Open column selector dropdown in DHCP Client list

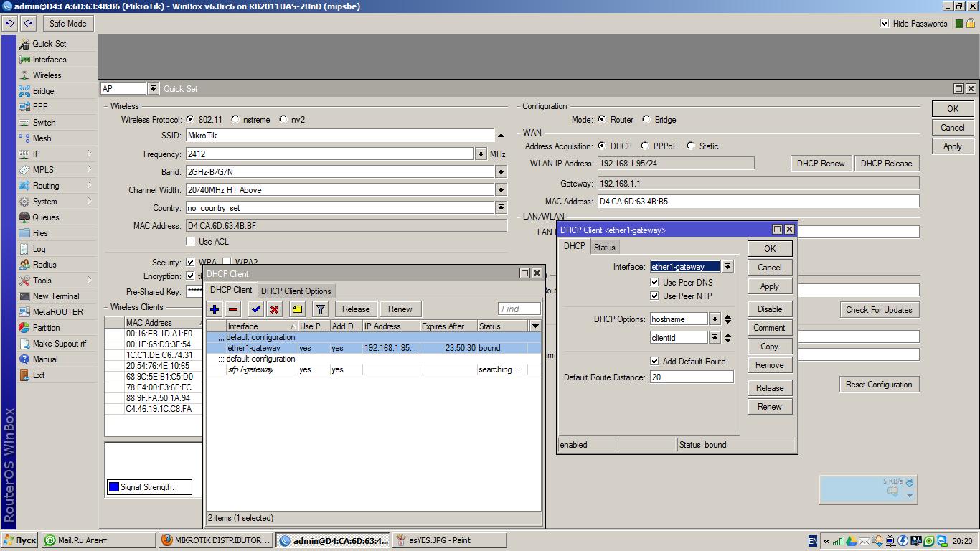click(535, 326)
